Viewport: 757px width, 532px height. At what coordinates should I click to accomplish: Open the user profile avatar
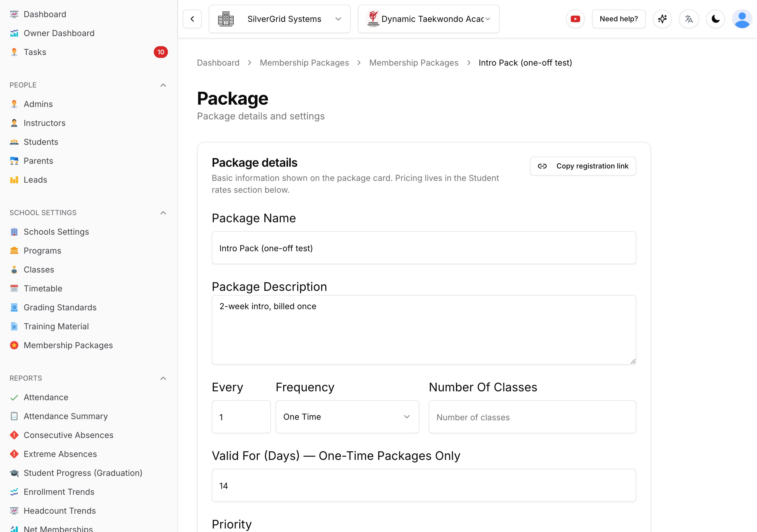742,19
